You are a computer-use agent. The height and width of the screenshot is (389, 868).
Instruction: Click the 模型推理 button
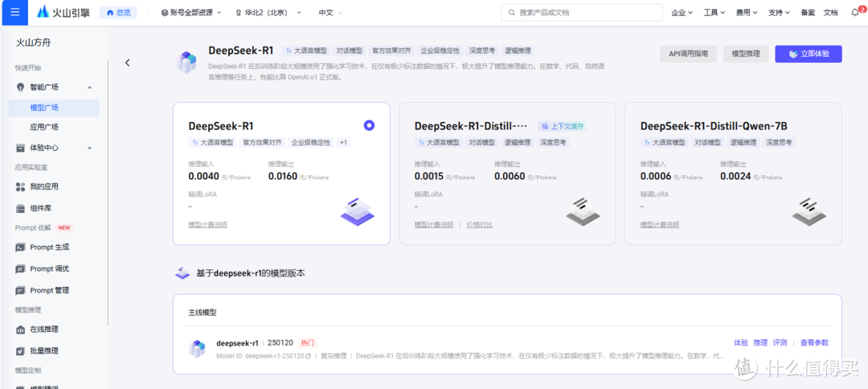[746, 54]
